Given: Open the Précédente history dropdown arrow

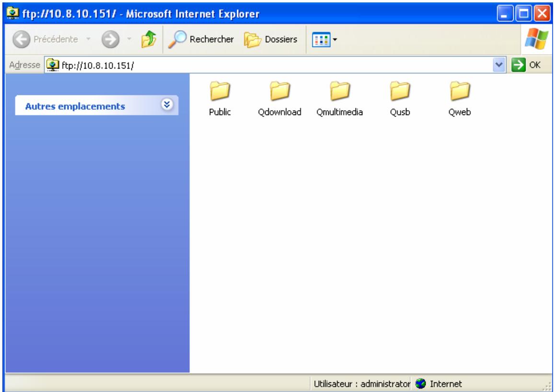Looking at the screenshot, I should 88,39.
